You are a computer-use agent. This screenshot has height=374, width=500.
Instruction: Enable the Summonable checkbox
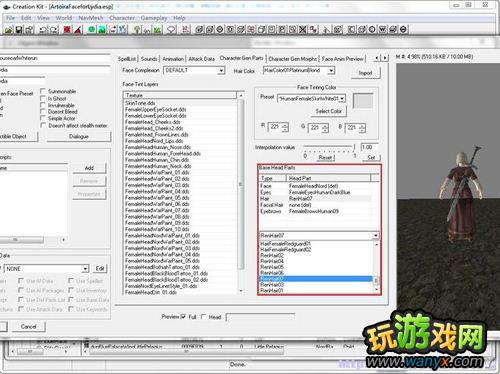tap(43, 91)
